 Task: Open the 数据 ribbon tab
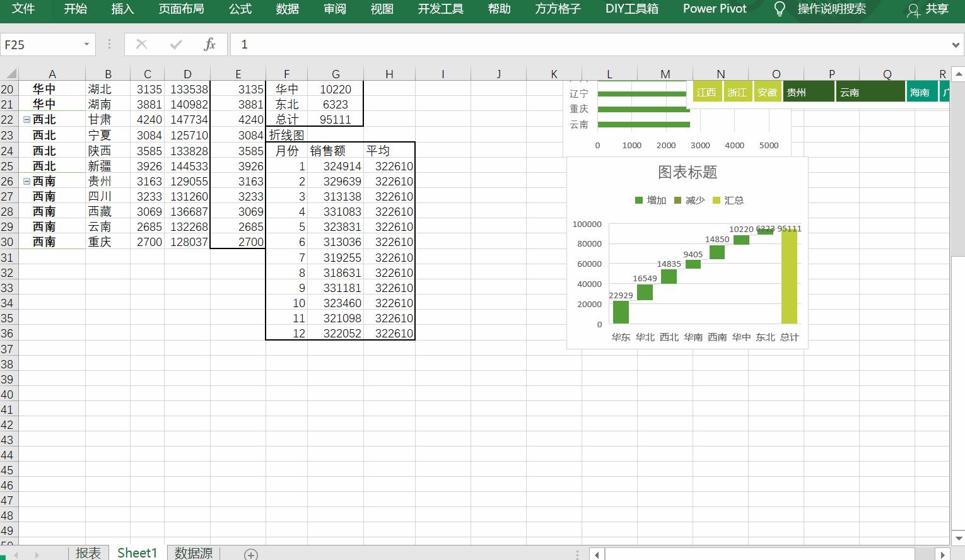point(287,9)
